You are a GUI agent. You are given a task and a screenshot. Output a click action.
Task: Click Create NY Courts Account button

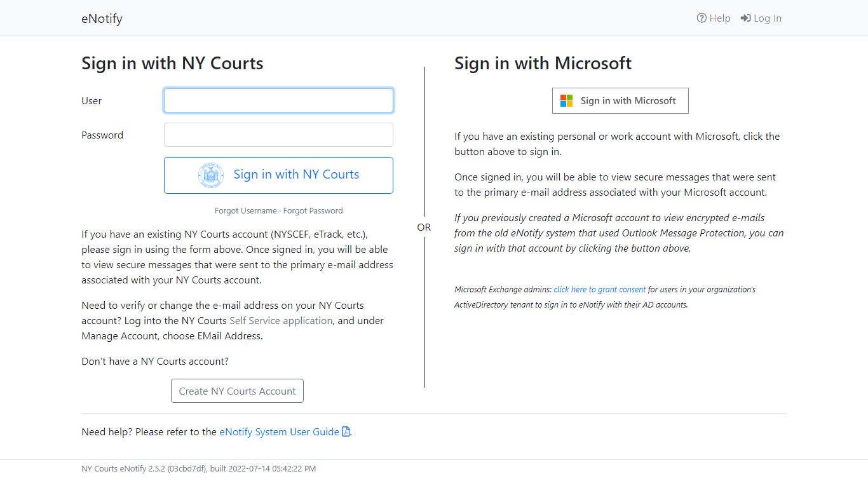[237, 391]
